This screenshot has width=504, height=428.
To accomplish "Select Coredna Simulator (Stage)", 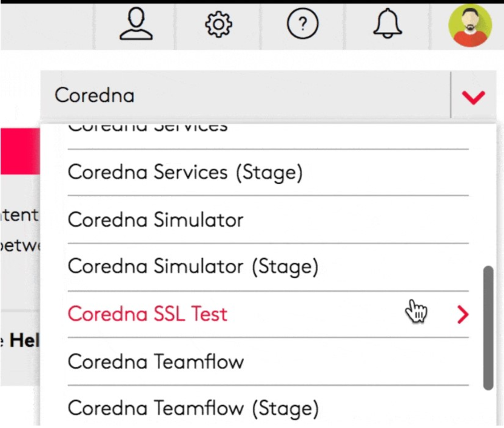I will tap(268, 267).
